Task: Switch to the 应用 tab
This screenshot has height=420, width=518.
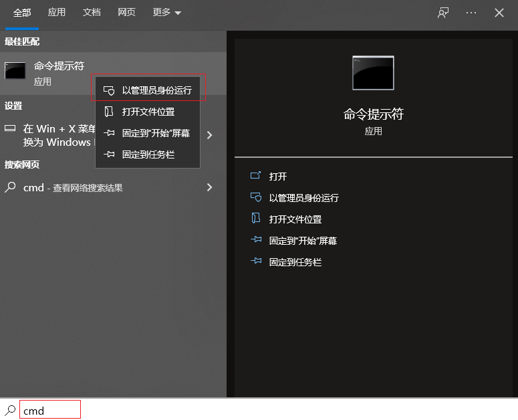Action: point(57,13)
